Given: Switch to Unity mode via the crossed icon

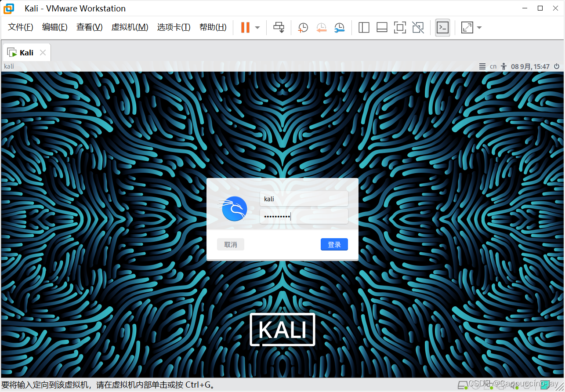Looking at the screenshot, I should click(418, 28).
